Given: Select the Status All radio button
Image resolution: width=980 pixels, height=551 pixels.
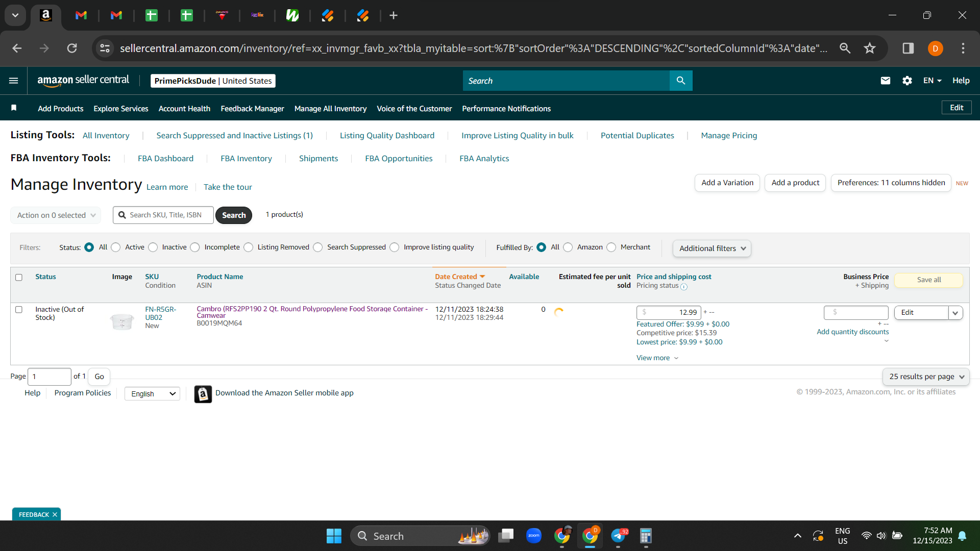Looking at the screenshot, I should [x=89, y=247].
